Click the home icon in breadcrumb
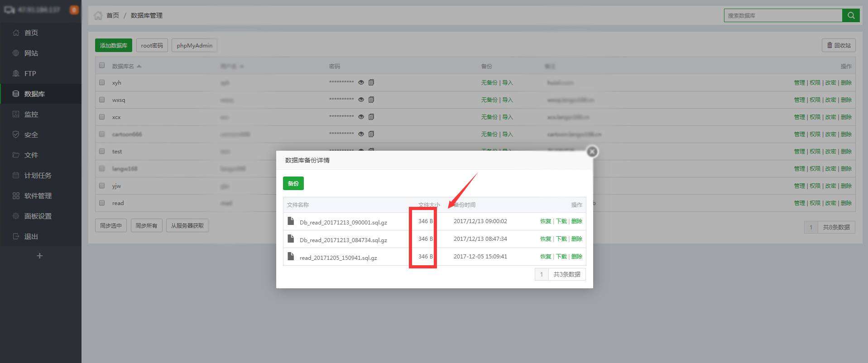Viewport: 868px width, 363px height. point(98,15)
